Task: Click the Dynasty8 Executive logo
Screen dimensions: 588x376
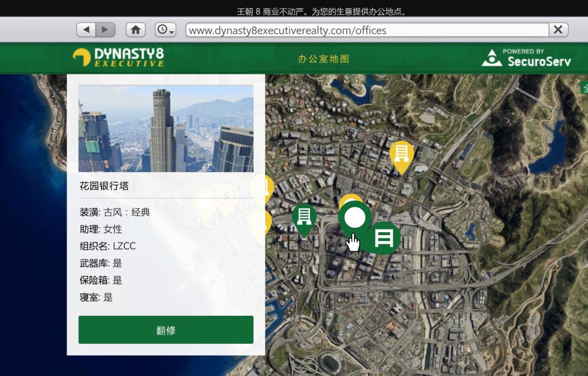Action: pos(118,58)
